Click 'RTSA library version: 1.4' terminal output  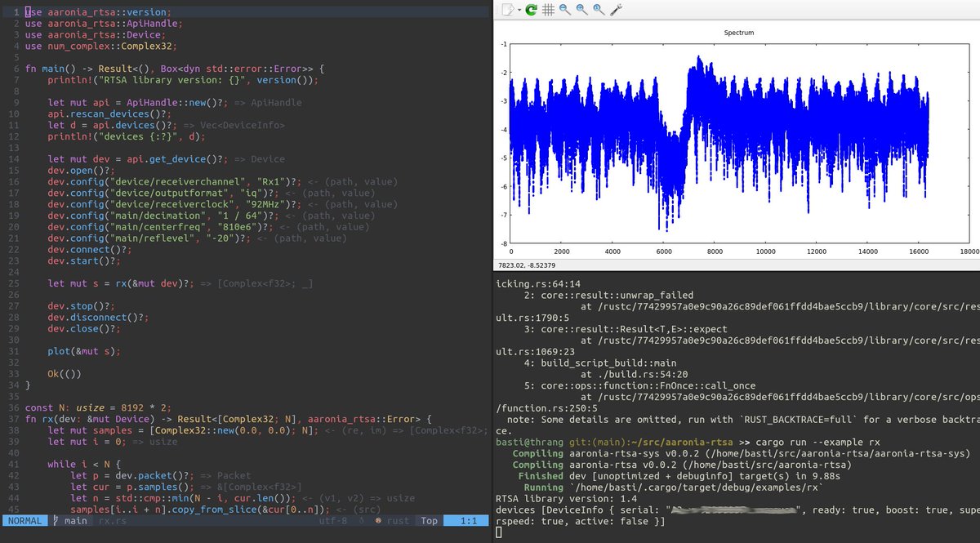[x=568, y=498]
